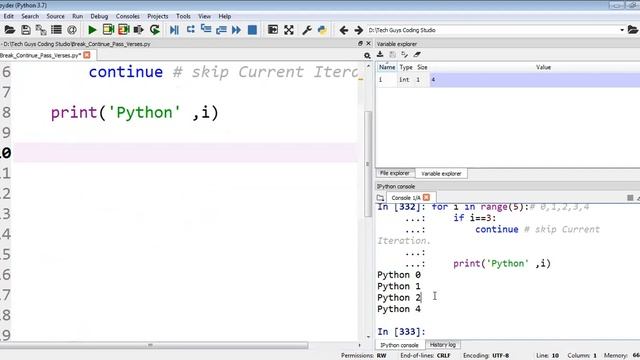The width and height of the screenshot is (640, 360).
Task: Open the console folder icon beside Console 1/A
Action: point(380,198)
